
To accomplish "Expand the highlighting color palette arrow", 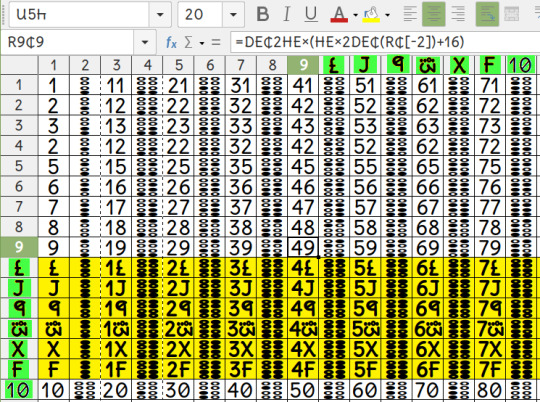I will click(387, 15).
